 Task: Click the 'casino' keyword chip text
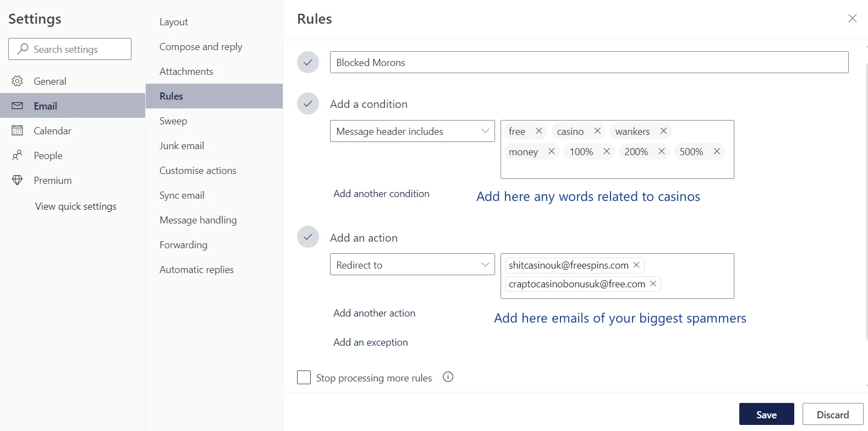[x=570, y=132]
